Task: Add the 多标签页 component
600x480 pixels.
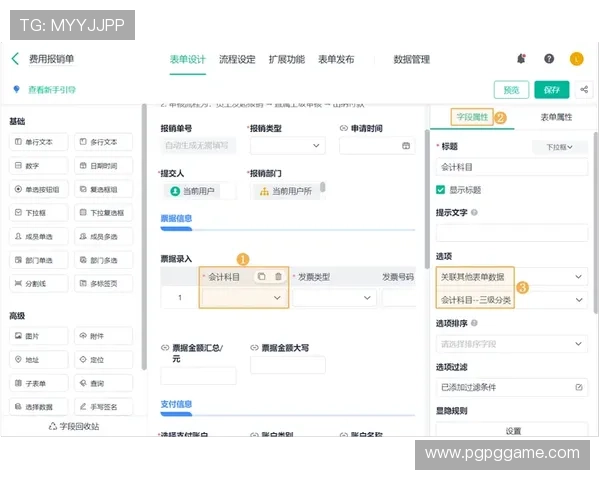Action: [103, 284]
